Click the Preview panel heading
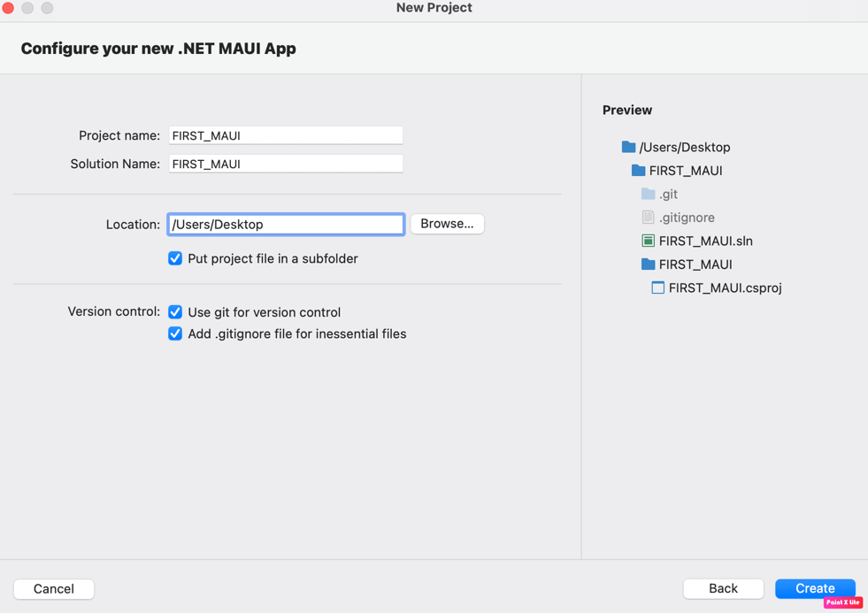Viewport: 868px width, 613px height. pos(626,110)
